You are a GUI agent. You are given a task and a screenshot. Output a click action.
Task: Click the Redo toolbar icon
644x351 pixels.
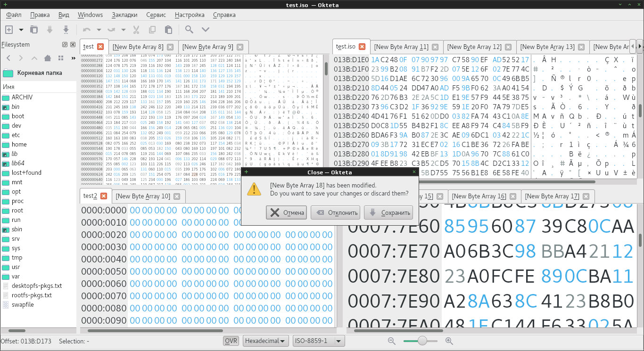click(111, 30)
